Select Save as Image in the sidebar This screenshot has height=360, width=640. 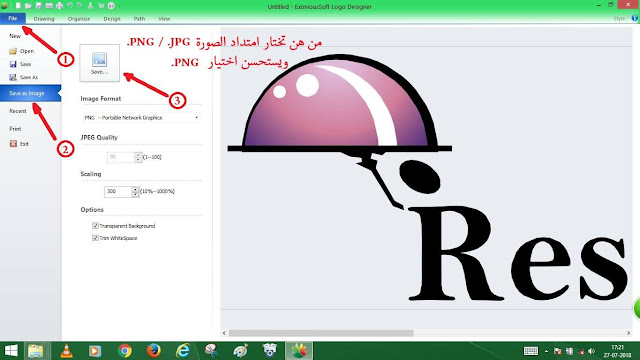coord(30,93)
